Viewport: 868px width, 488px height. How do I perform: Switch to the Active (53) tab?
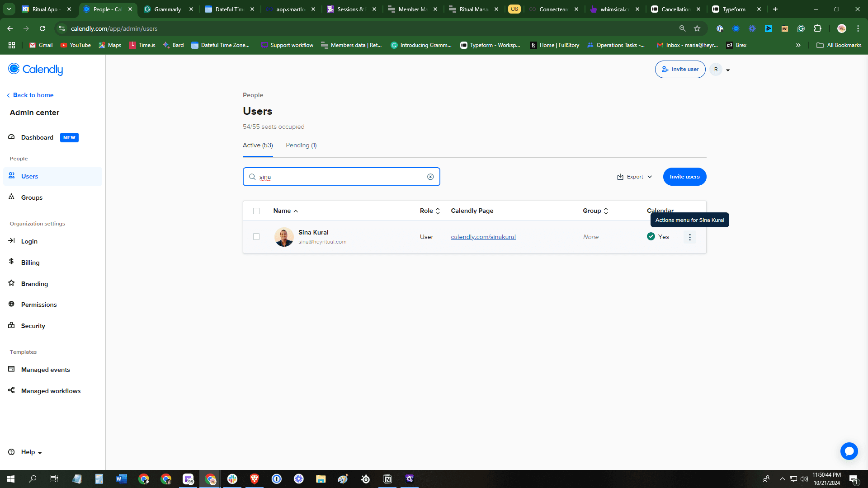[258, 145]
